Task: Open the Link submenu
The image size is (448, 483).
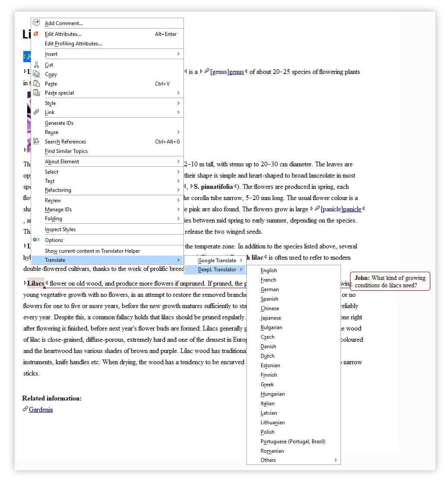Action: pos(107,112)
